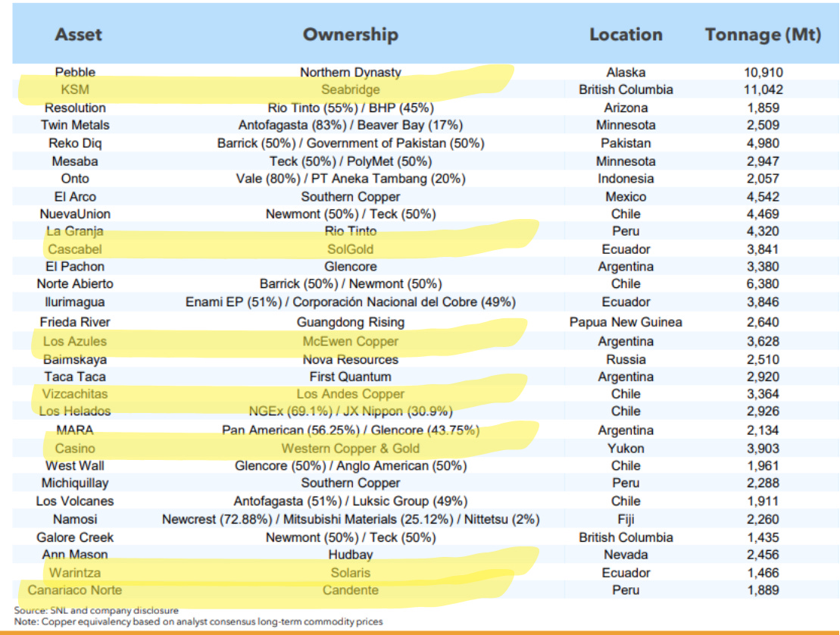The width and height of the screenshot is (840, 635).
Task: Select the highlighted KSM asset cell
Action: [75, 89]
